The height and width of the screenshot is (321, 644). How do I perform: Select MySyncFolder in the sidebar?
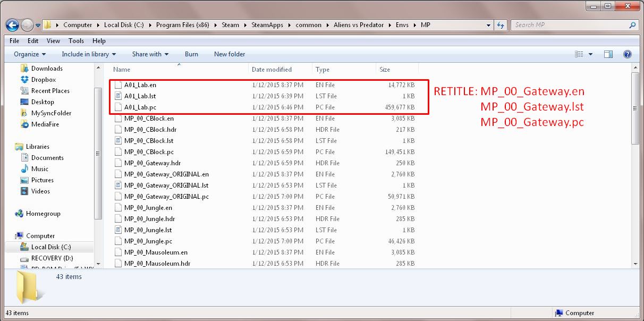(x=51, y=113)
